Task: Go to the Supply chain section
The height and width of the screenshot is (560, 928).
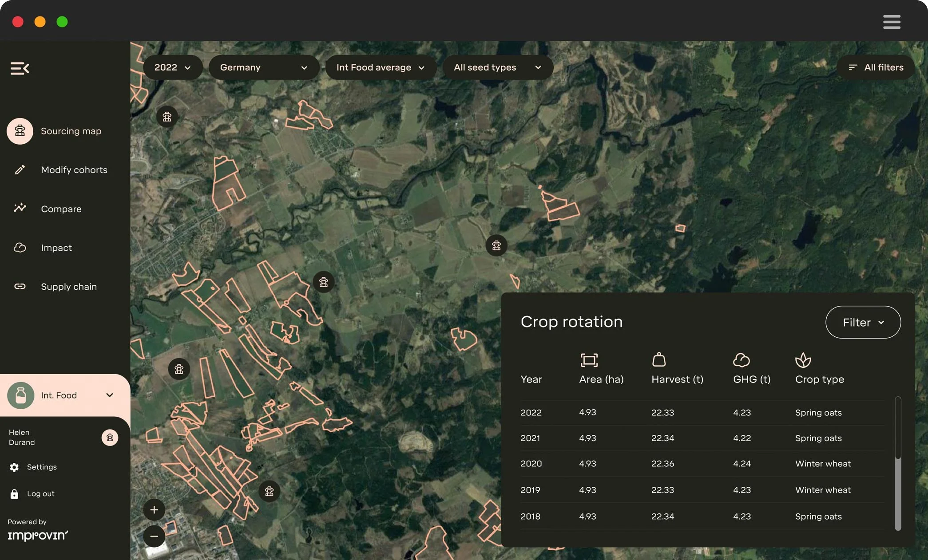Action: click(69, 287)
